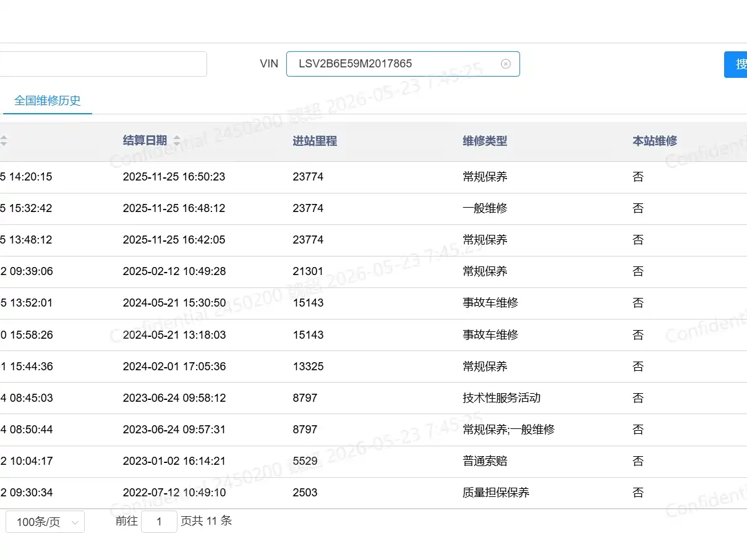Select the date 2022-07-12 10:49:10
Viewport: 747px width, 560px height.
174,493
